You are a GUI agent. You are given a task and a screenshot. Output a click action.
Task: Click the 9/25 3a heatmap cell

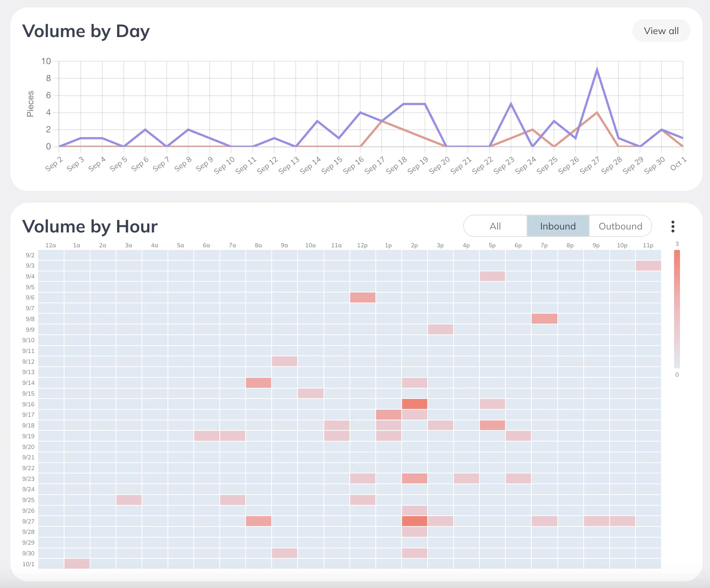pyautogui.click(x=129, y=500)
